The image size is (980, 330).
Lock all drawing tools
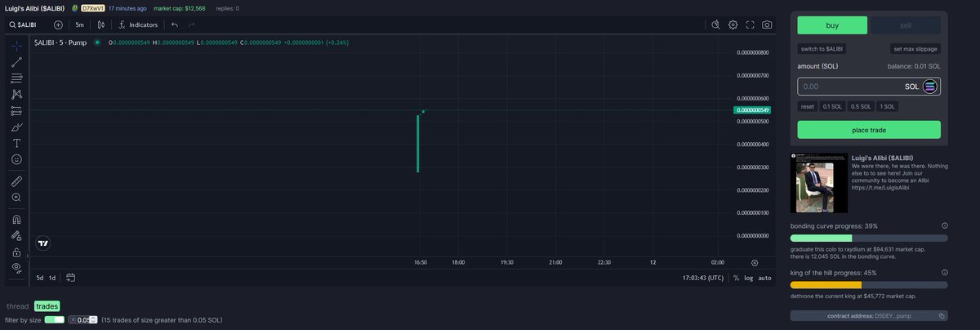click(16, 252)
